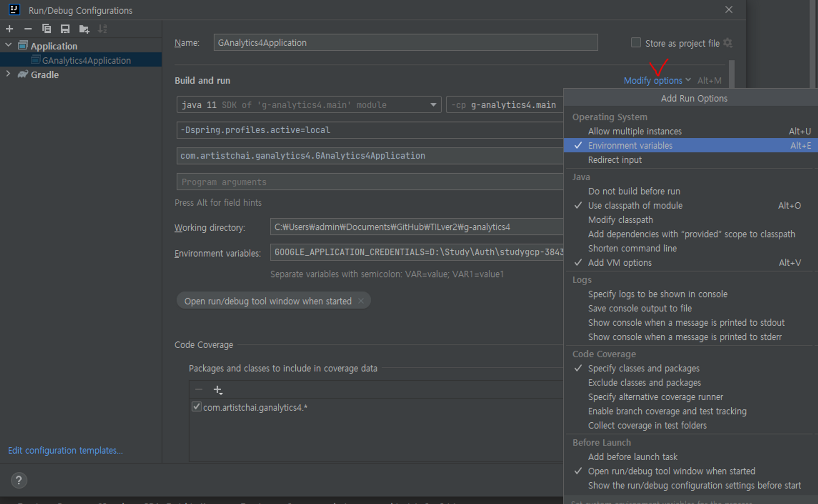The image size is (818, 504).
Task: Click the Sort Configurations icon
Action: click(102, 29)
